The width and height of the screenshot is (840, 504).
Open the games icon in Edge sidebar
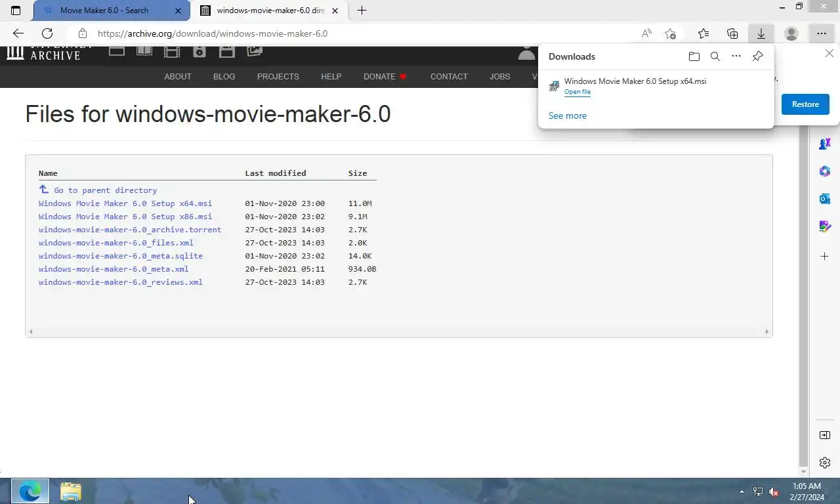click(825, 144)
